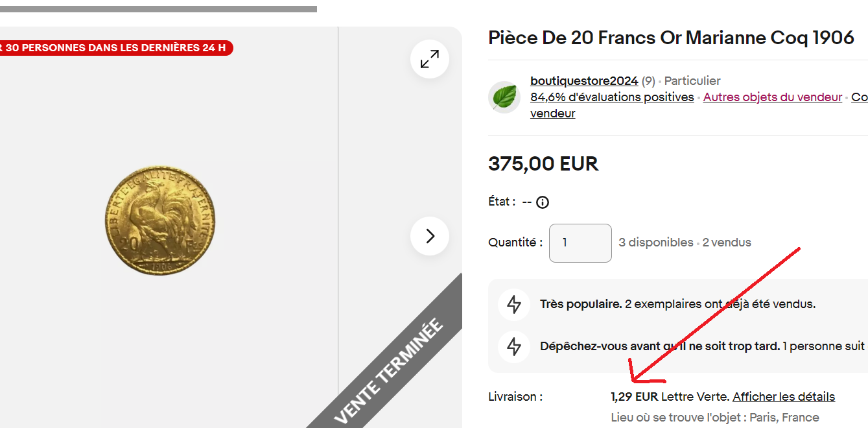
Task: Open the boutiquestore2024 seller profile
Action: [x=583, y=81]
